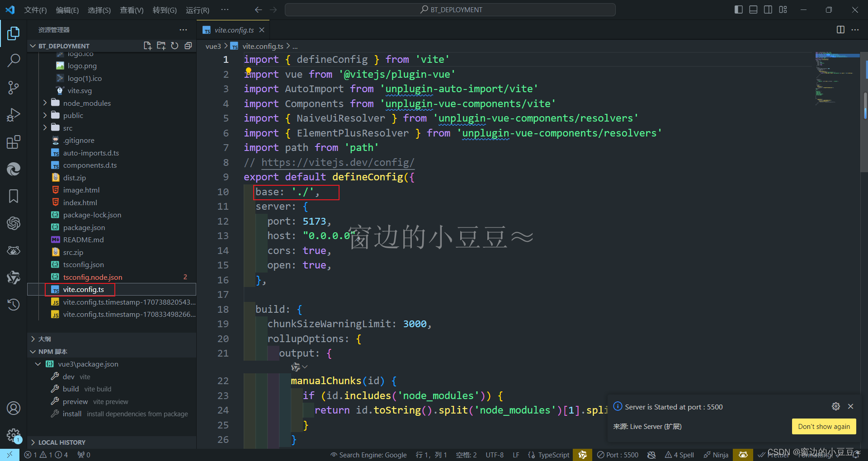868x461 pixels.
Task: Open explorer panel more actions menu
Action: pos(183,30)
